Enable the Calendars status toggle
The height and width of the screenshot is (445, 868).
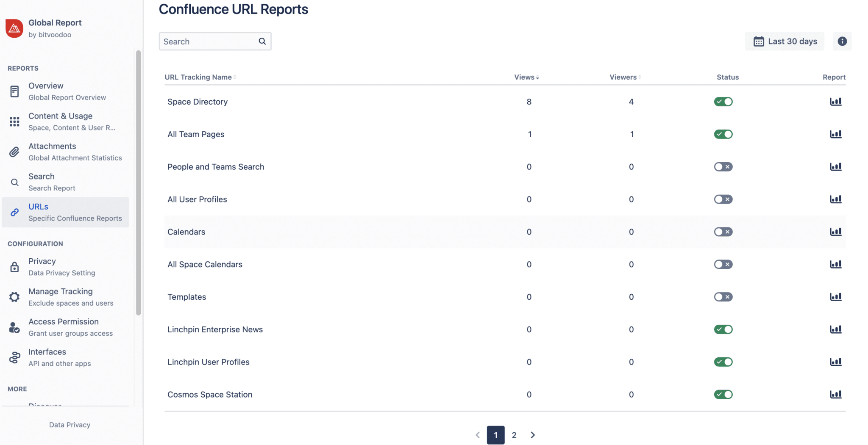coord(723,232)
